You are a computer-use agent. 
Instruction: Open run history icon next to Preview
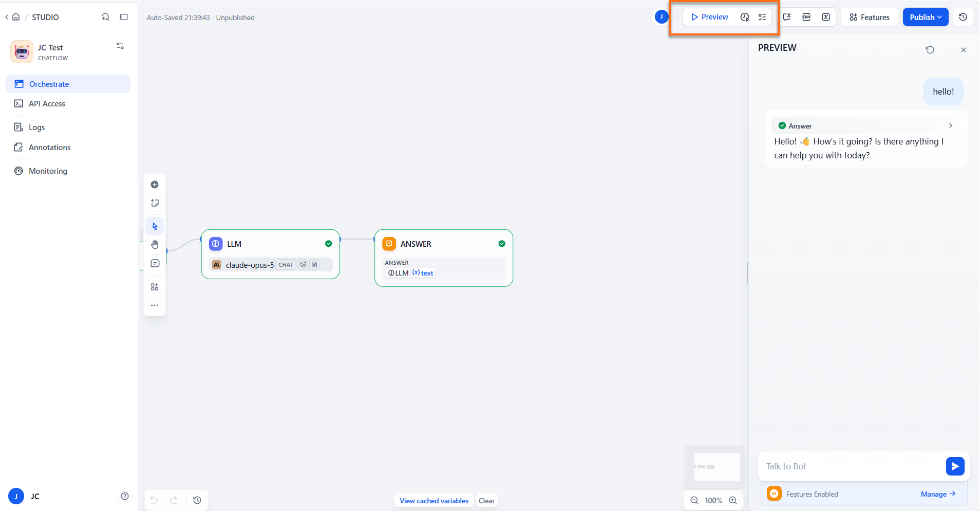point(745,17)
